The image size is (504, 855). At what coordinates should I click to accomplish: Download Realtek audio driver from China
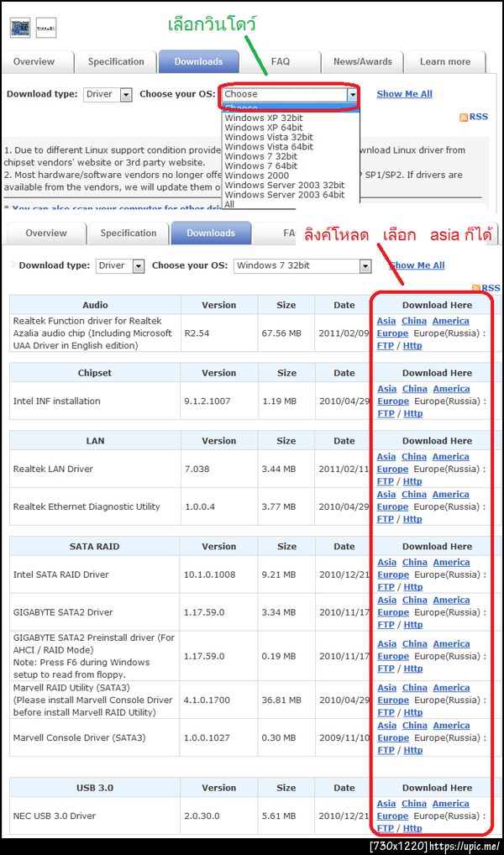(415, 321)
